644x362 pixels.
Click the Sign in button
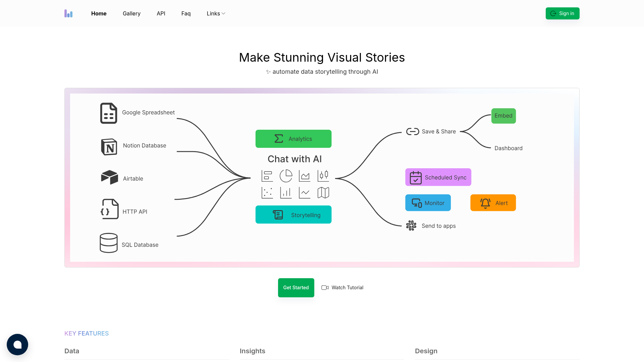pos(562,13)
